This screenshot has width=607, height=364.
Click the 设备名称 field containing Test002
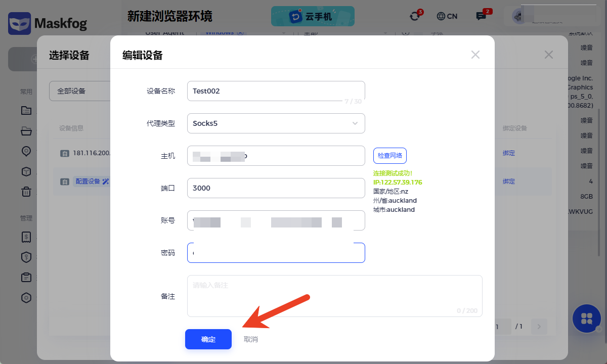(276, 91)
